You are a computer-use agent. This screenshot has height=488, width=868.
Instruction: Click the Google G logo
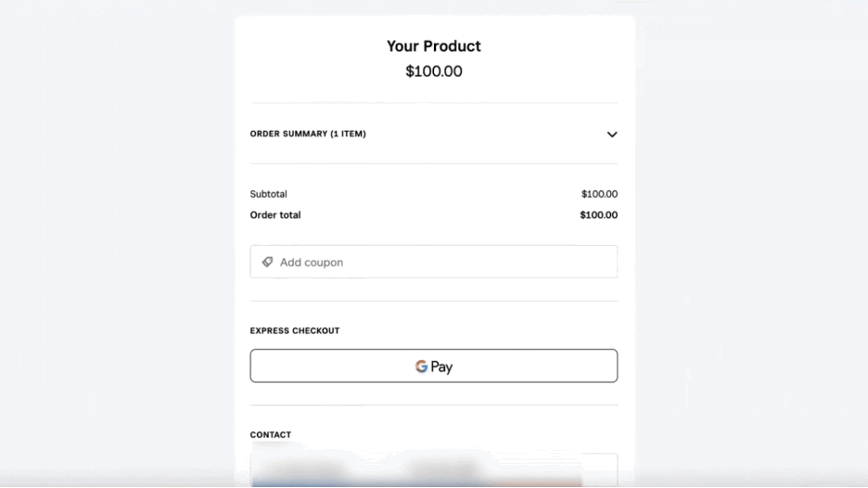click(421, 366)
